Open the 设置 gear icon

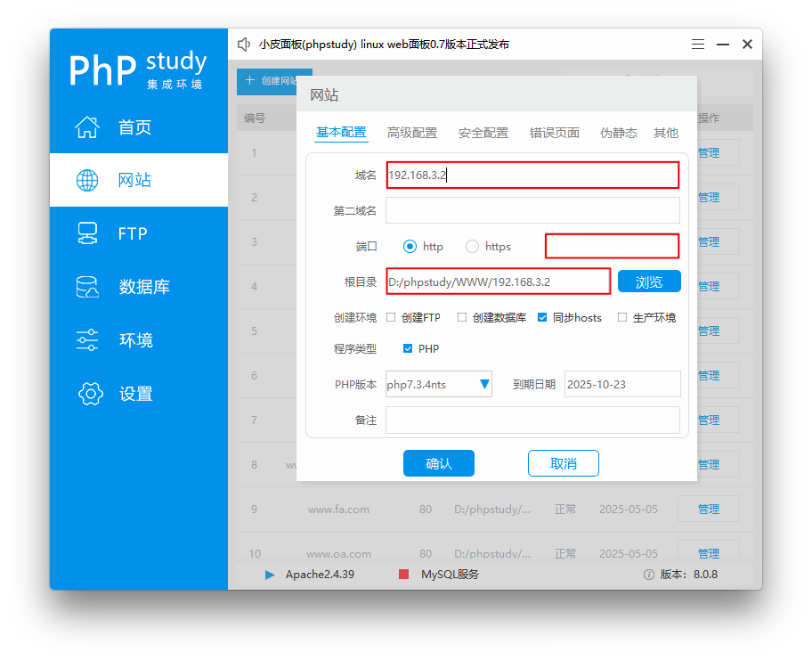[x=91, y=394]
